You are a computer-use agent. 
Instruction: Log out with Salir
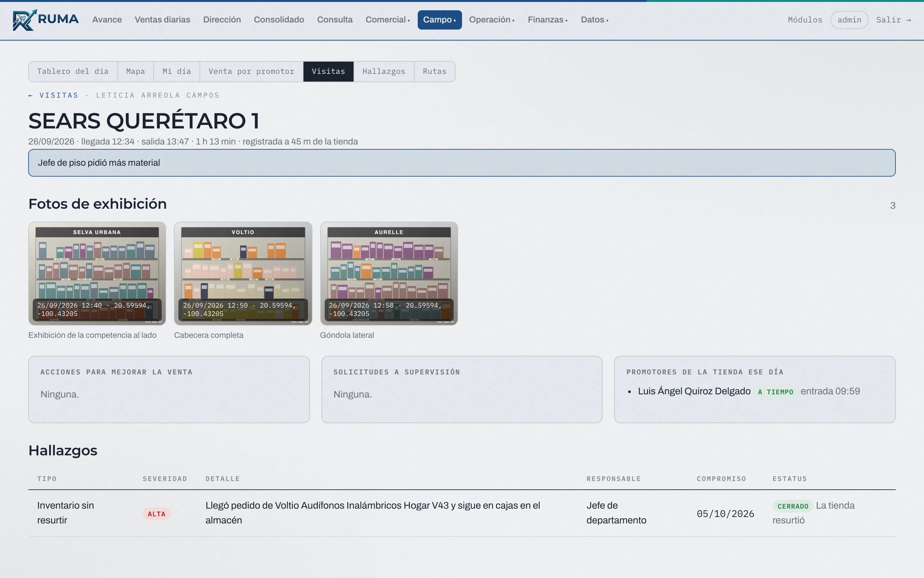tap(894, 20)
